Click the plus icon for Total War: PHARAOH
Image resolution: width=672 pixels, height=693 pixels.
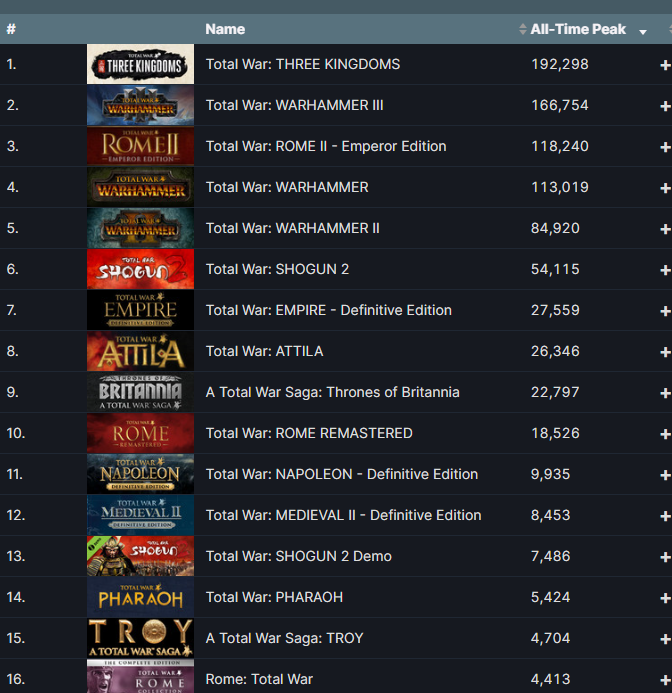pos(666,598)
